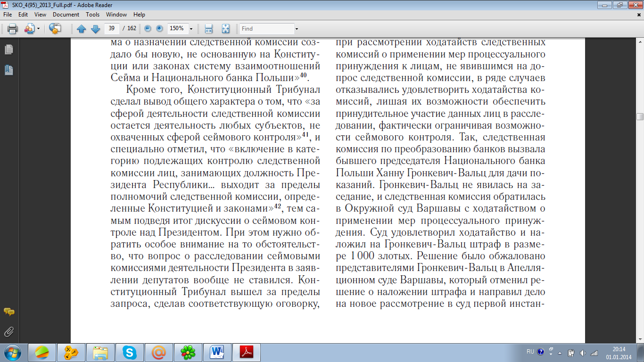Click the 150% zoom value field

coord(177,28)
